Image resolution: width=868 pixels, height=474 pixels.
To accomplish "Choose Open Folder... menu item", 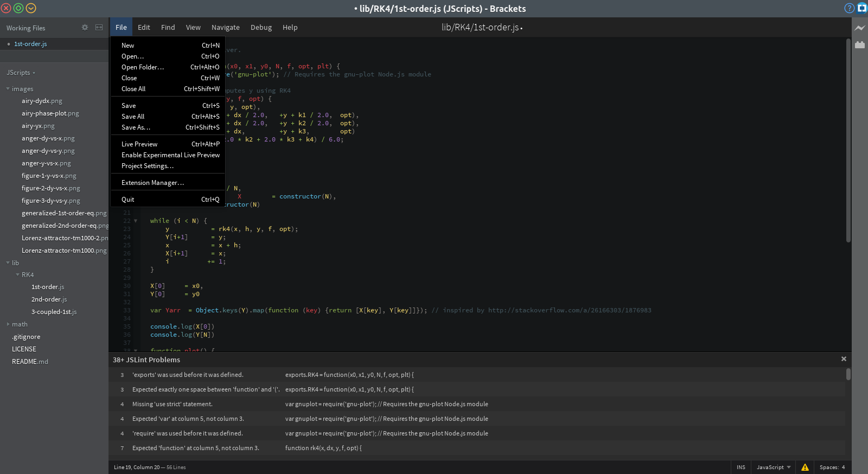I will coord(168,67).
